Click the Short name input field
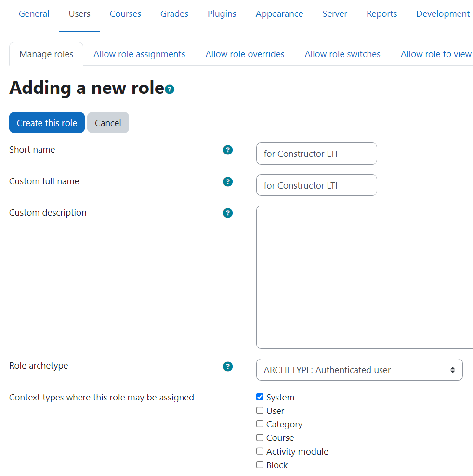This screenshot has width=473, height=476. [316, 154]
